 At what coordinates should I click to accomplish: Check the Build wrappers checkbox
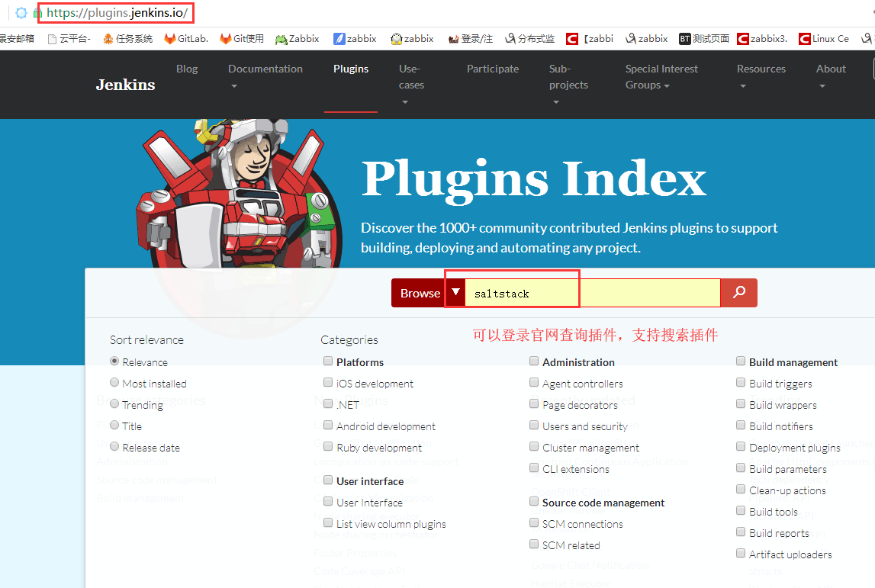pos(741,403)
